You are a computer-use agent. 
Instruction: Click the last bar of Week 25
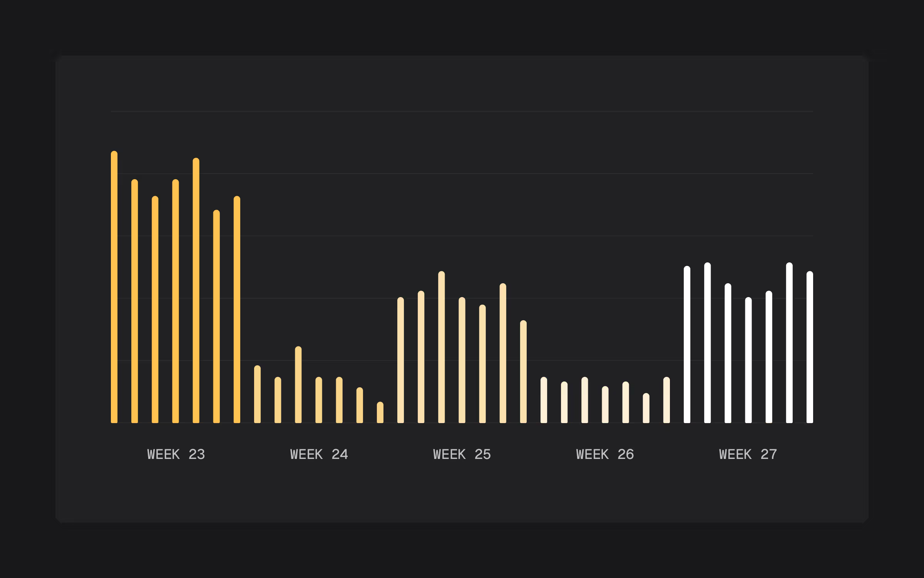(523, 371)
